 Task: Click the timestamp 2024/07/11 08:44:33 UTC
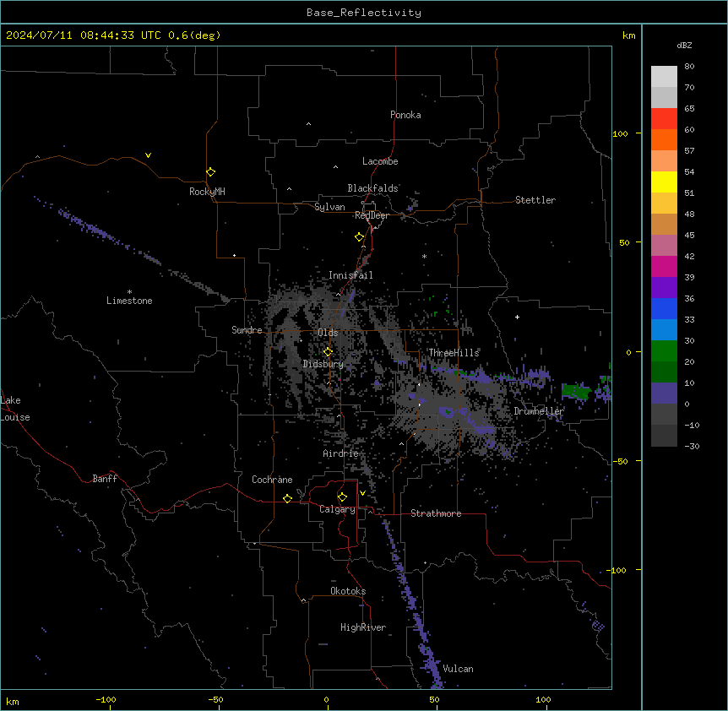coord(84,35)
